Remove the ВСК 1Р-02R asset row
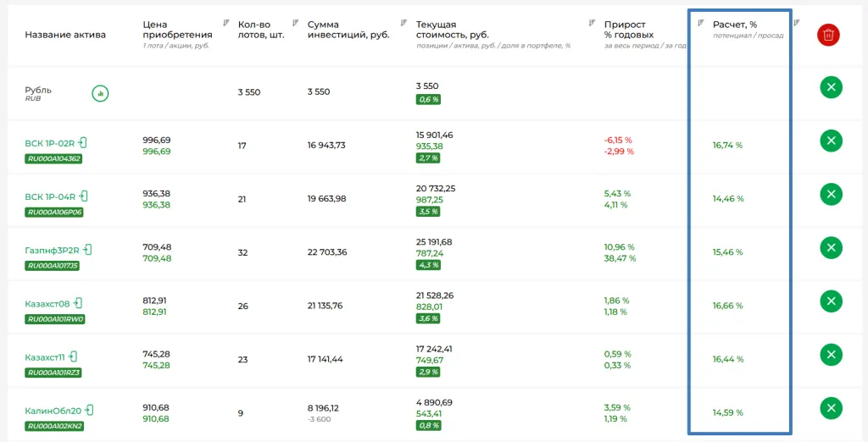This screenshot has width=868, height=442. [831, 141]
